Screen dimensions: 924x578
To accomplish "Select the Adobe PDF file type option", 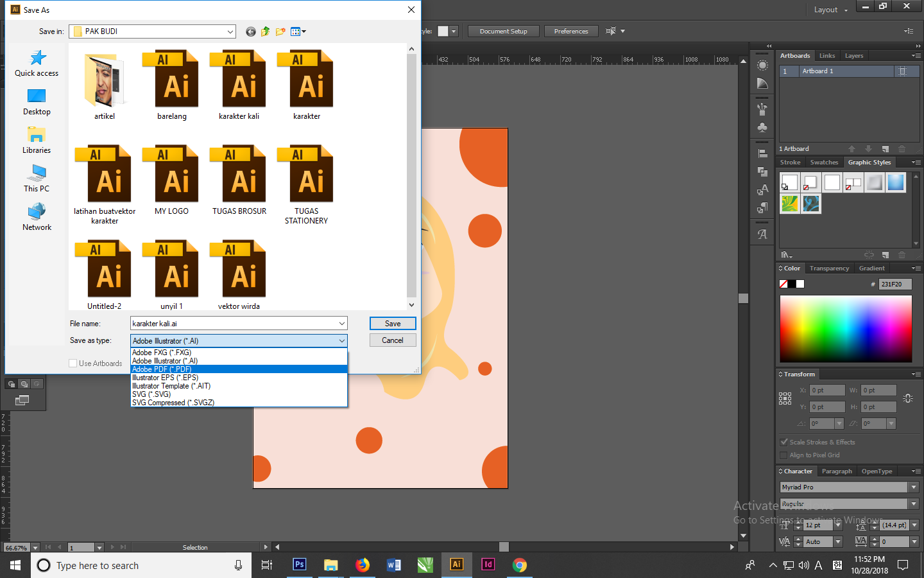I will click(x=160, y=369).
